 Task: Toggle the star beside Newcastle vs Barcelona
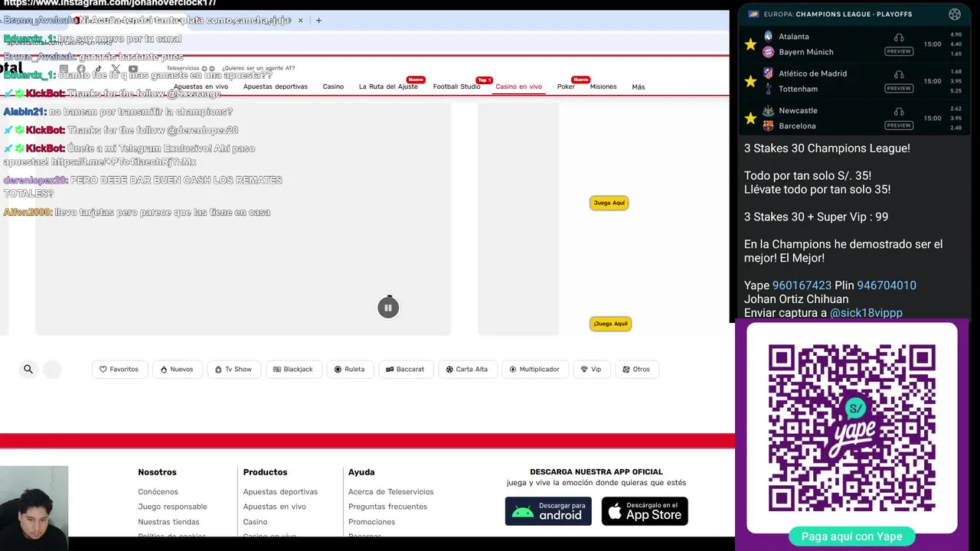tap(750, 118)
